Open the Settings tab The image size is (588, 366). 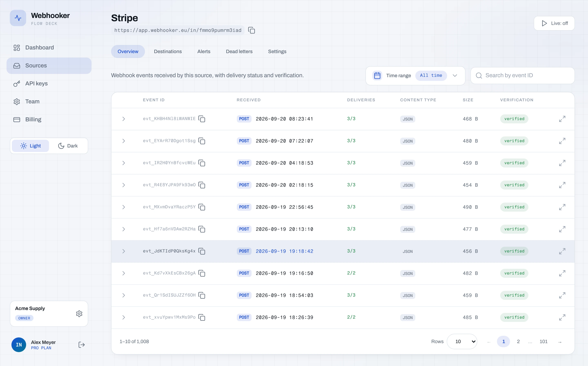coord(277,51)
